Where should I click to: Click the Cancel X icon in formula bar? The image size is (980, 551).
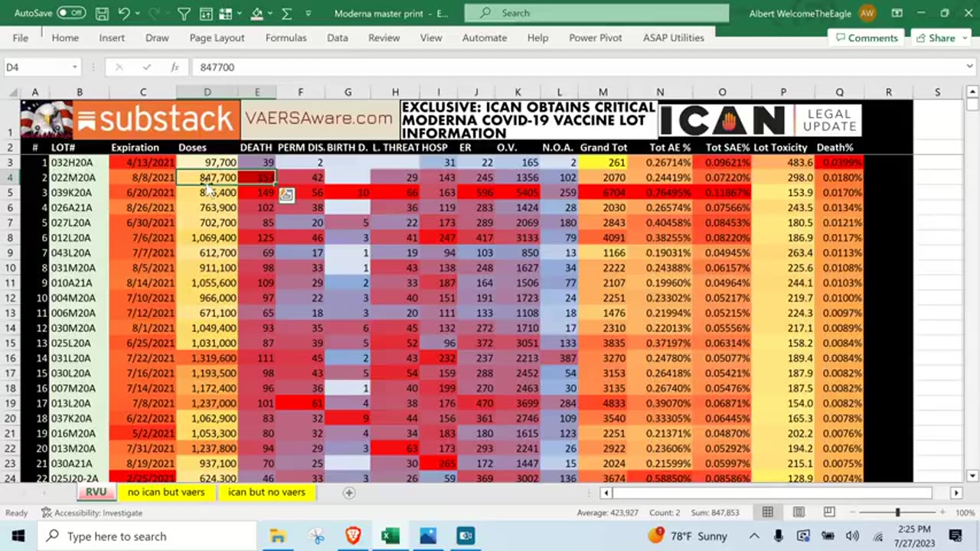119,67
